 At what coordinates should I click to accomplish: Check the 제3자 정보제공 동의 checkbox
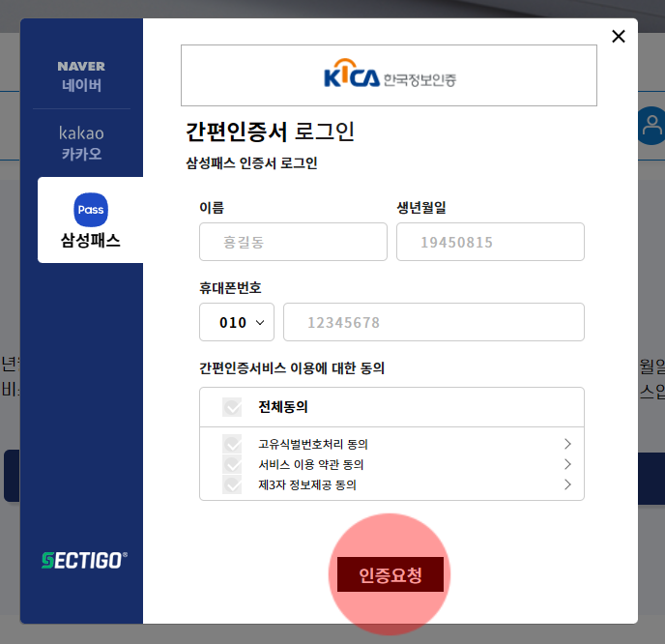click(x=232, y=484)
